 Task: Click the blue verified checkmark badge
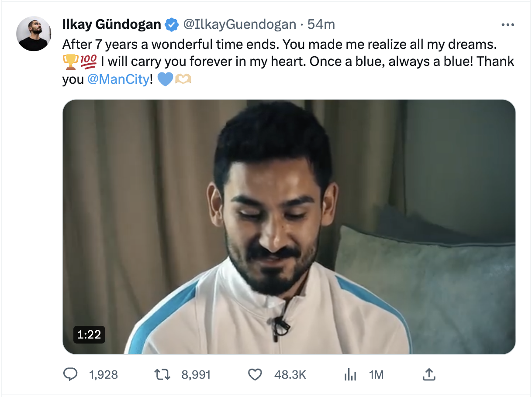click(172, 25)
